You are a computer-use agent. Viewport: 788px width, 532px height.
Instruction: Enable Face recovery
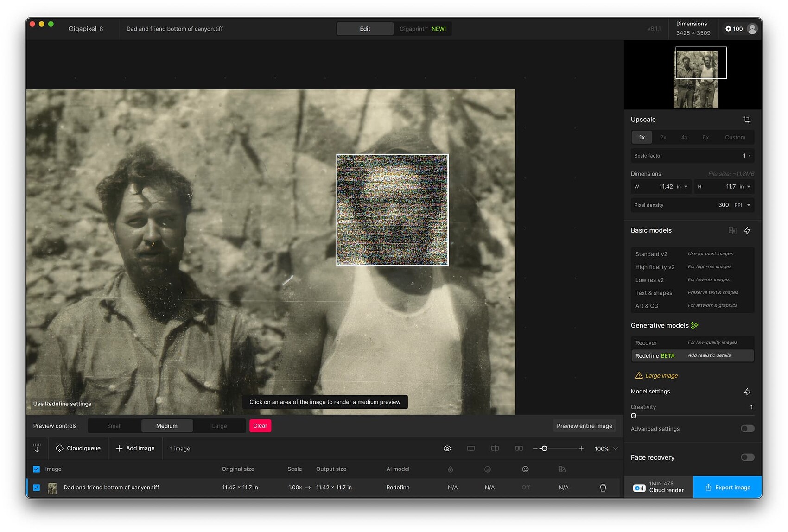click(x=747, y=457)
